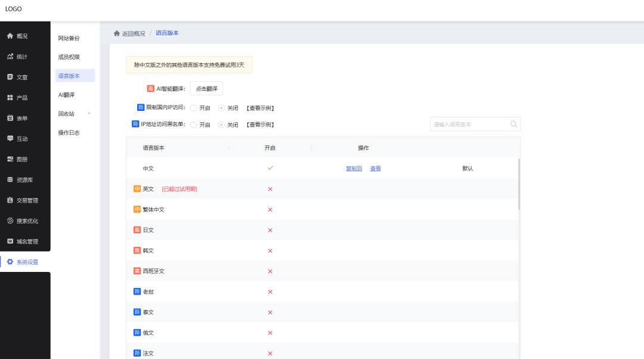Click the 表单 form icon

click(x=10, y=118)
